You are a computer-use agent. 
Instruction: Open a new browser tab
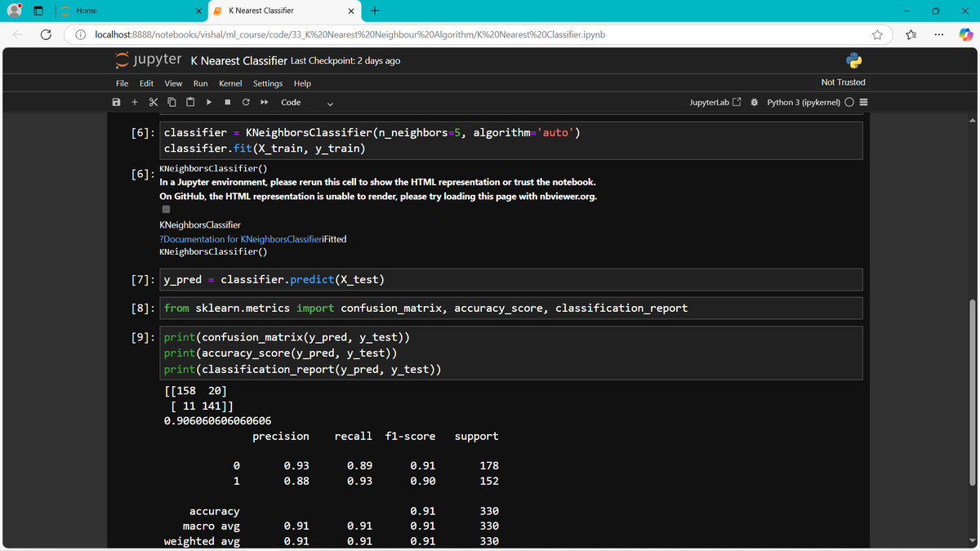(374, 11)
